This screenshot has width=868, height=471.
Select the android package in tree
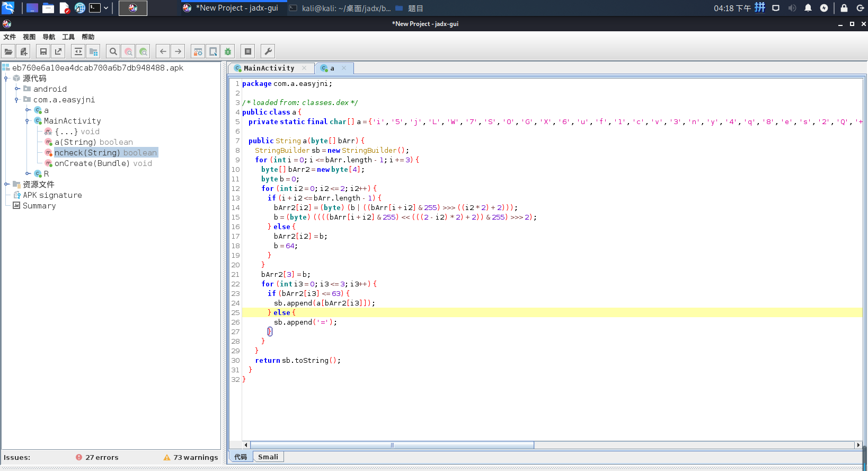[50, 89]
